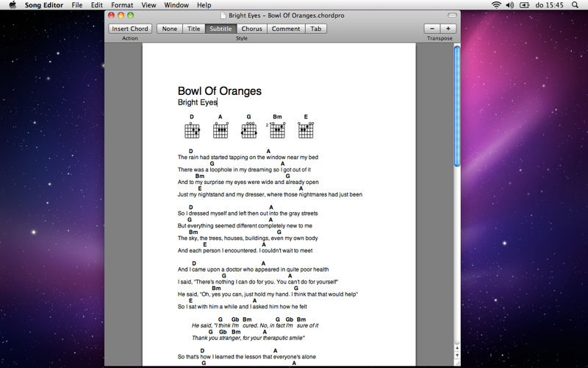Click the subtitle Bright Eyes
Image resolution: width=588 pixels, height=368 pixels.
tap(197, 102)
